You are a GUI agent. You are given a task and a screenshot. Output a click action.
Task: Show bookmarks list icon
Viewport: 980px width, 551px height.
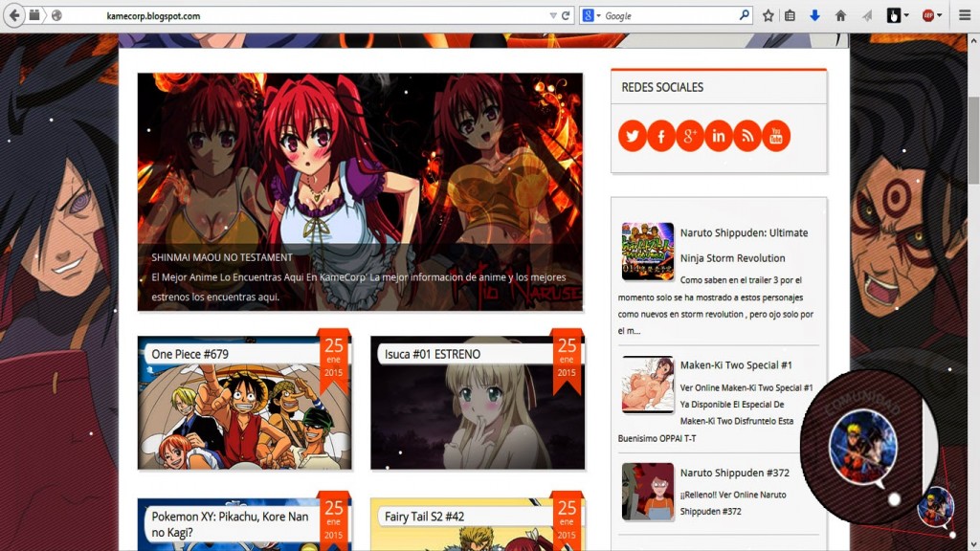790,15
